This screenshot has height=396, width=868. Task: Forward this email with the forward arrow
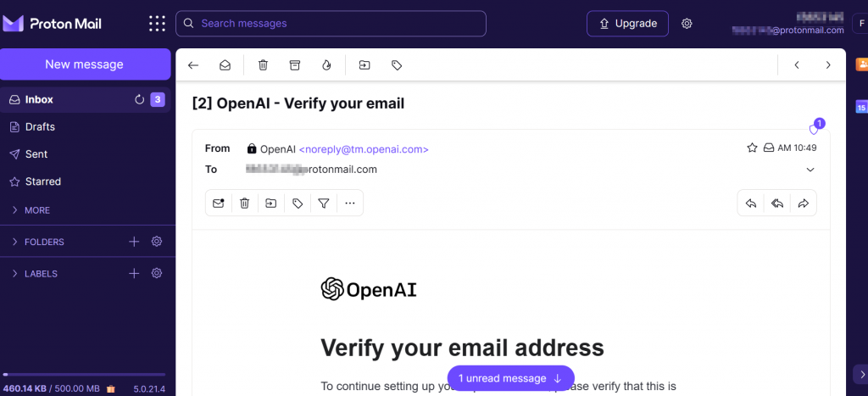804,204
